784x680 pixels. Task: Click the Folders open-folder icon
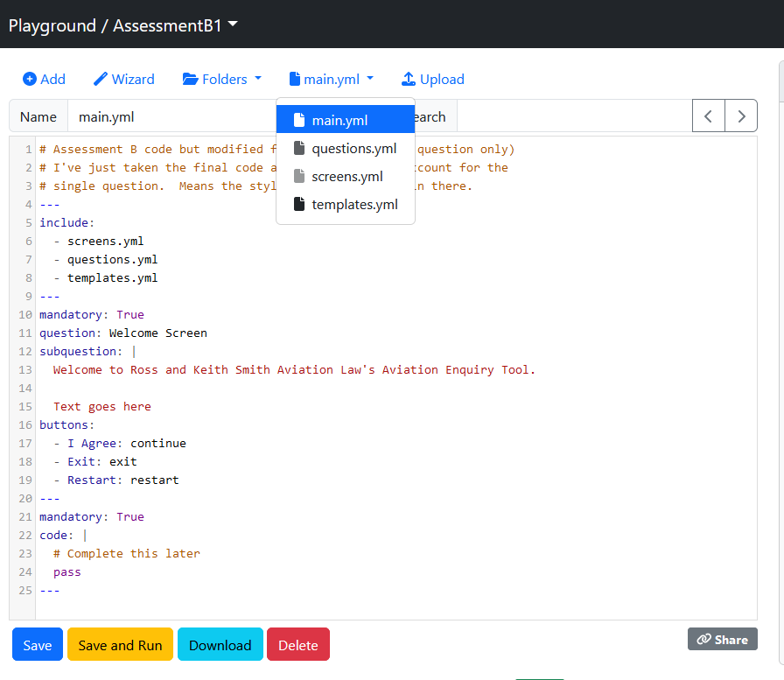pyautogui.click(x=190, y=79)
